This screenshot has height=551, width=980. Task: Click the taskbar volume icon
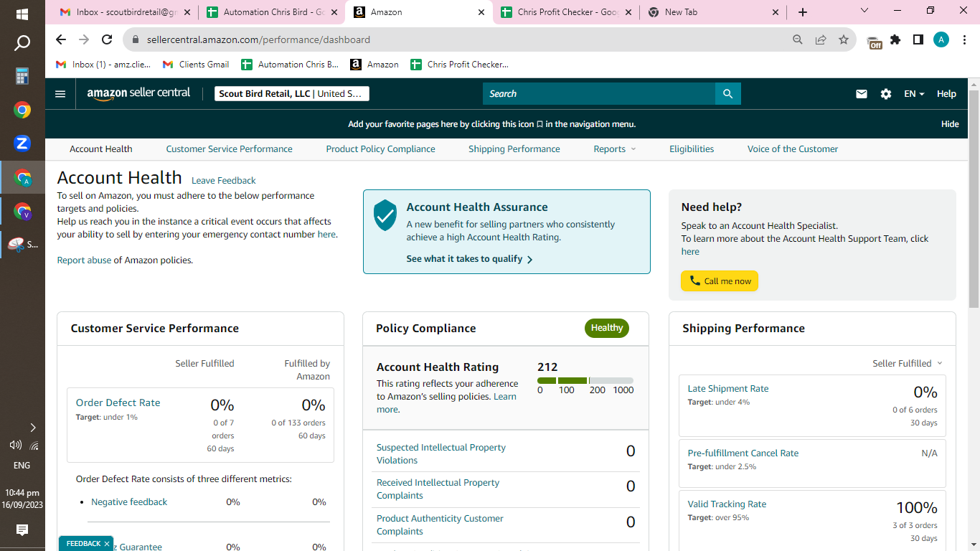point(16,445)
